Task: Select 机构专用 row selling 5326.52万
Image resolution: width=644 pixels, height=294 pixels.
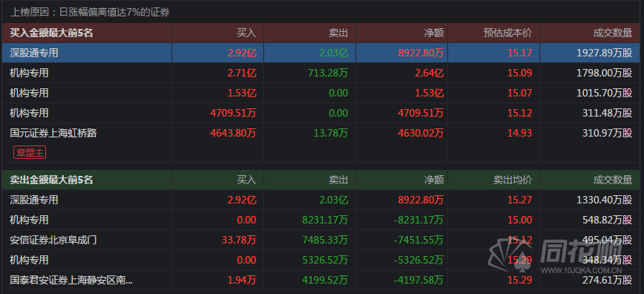Action: tap(322, 260)
